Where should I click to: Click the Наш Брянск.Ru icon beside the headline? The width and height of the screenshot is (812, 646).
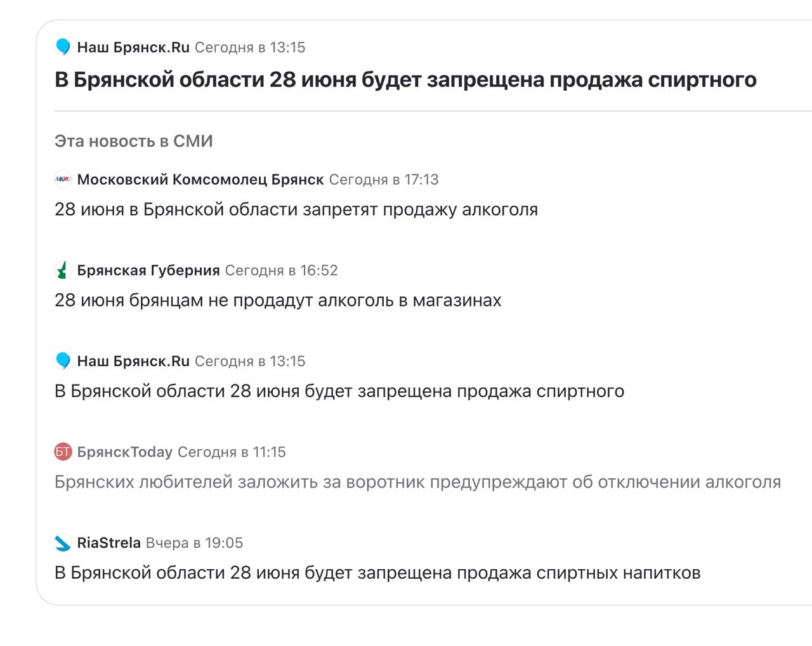point(63,47)
